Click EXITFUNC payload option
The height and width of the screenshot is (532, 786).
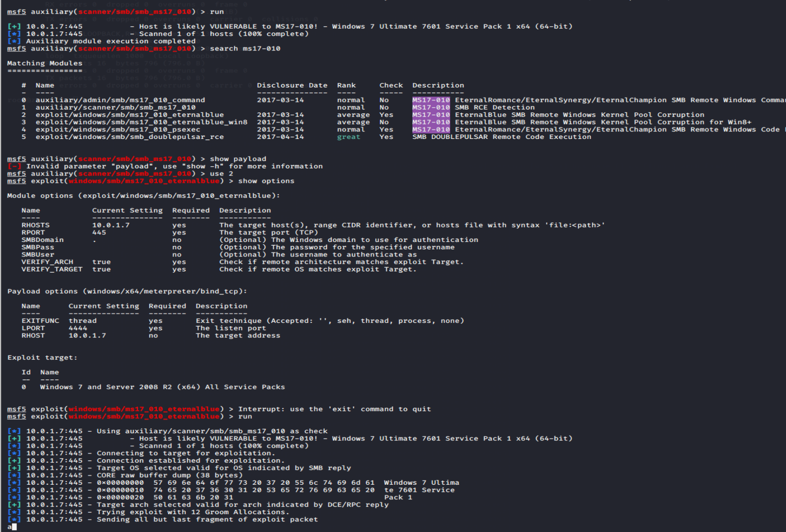pyautogui.click(x=40, y=321)
